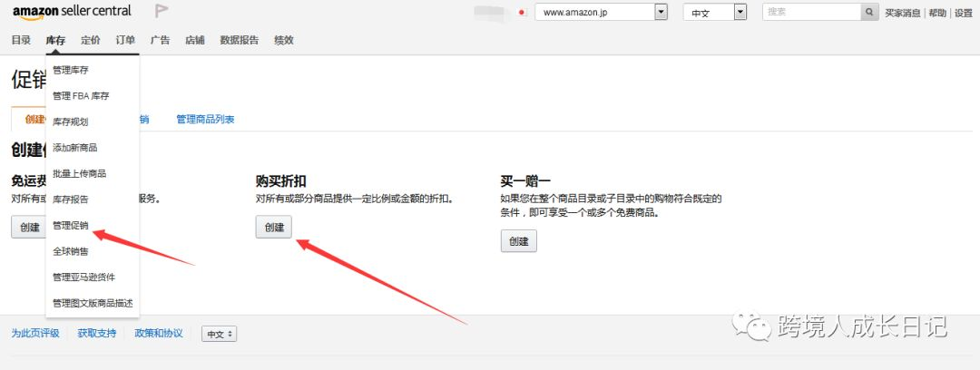Select 库存规划 menu entry
The width and height of the screenshot is (980, 370).
[x=71, y=122]
